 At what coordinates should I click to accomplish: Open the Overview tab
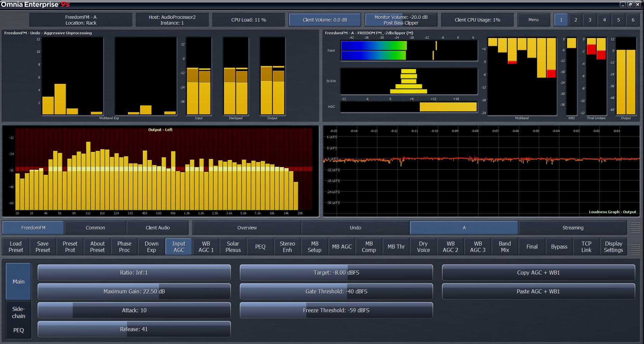click(x=247, y=228)
